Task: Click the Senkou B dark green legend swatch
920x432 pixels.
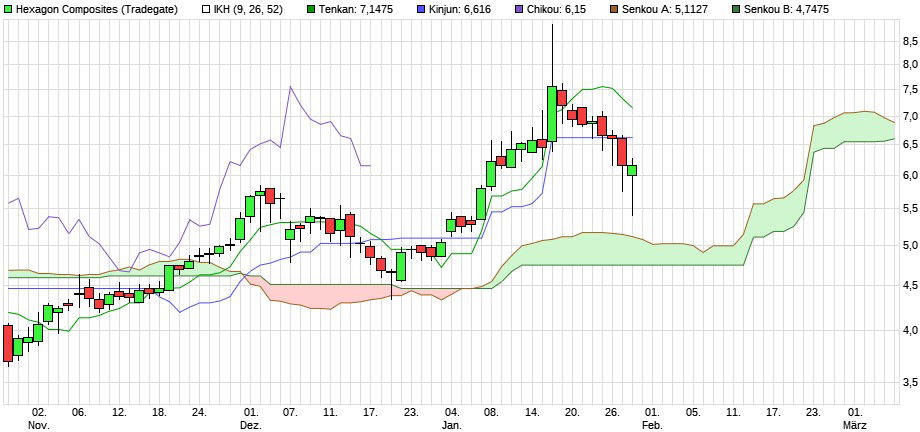Action: tap(736, 9)
